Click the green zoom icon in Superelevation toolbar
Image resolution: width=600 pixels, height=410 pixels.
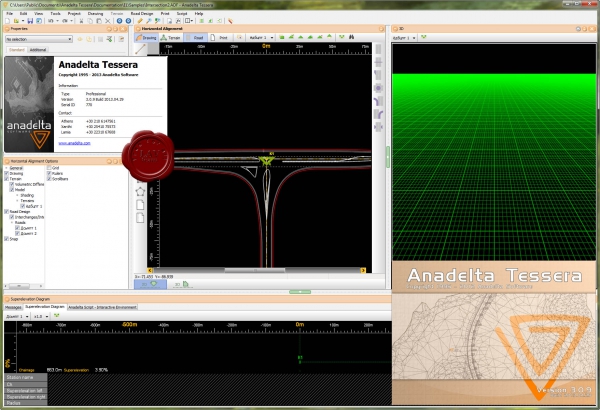[x=57, y=316]
